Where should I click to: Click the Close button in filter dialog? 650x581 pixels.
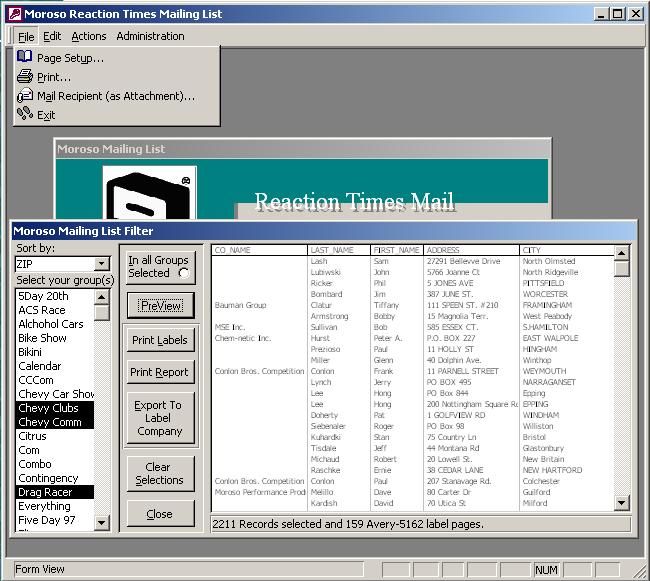point(160,514)
